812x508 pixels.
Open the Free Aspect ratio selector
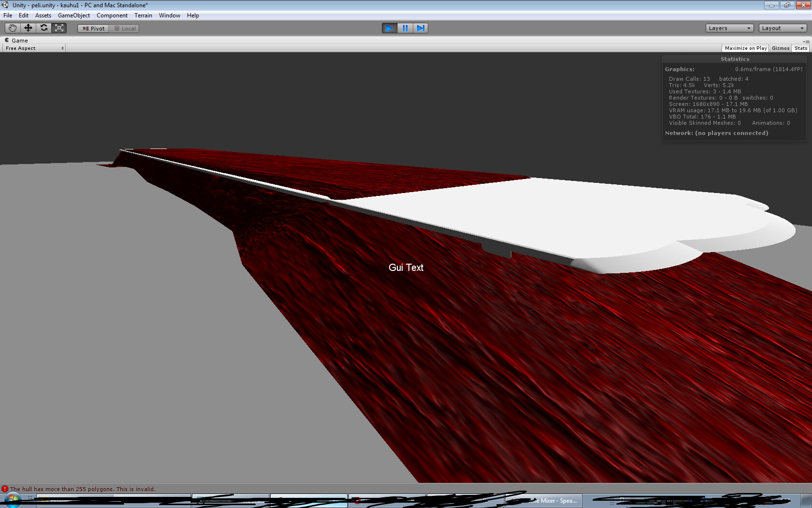tap(33, 48)
